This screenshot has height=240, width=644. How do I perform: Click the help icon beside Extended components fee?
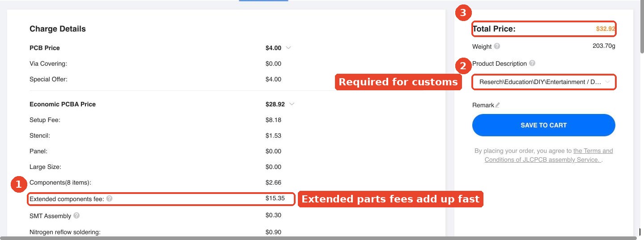(x=110, y=198)
